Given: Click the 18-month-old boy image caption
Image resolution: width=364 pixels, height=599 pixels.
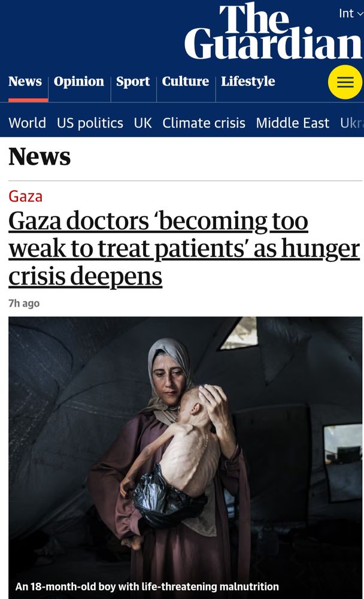Looking at the screenshot, I should tap(147, 586).
